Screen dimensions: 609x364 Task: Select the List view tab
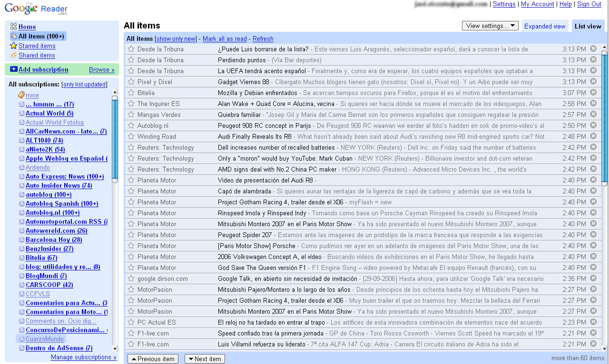click(588, 26)
